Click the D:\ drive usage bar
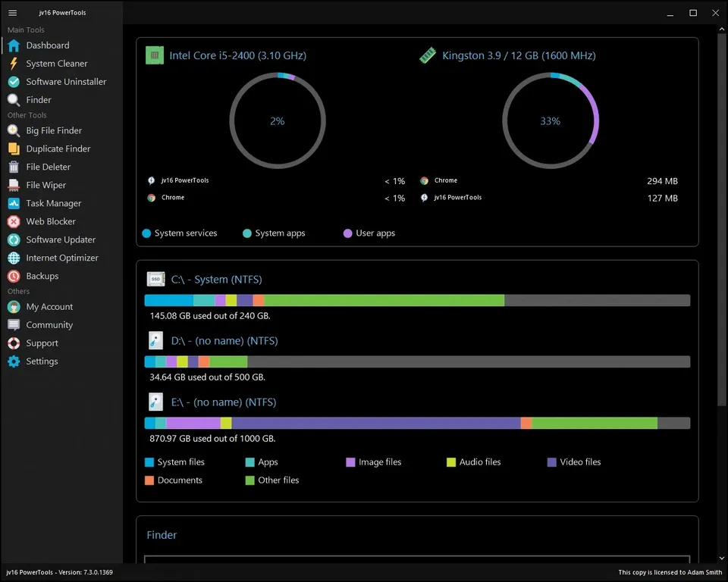 417,361
